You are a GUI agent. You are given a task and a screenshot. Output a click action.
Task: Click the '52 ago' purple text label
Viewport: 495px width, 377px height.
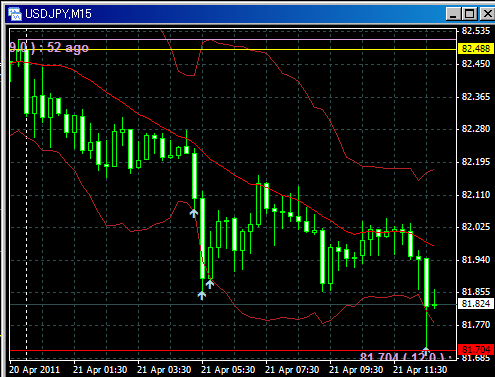(68, 48)
